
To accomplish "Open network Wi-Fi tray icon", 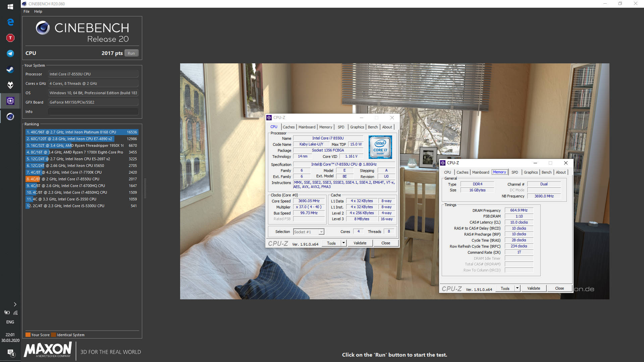I will point(15,313).
